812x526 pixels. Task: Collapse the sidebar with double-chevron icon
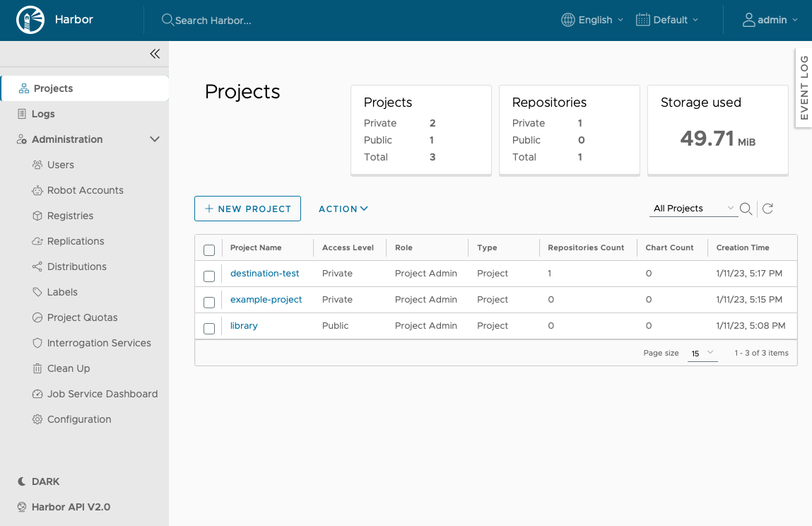coord(155,54)
